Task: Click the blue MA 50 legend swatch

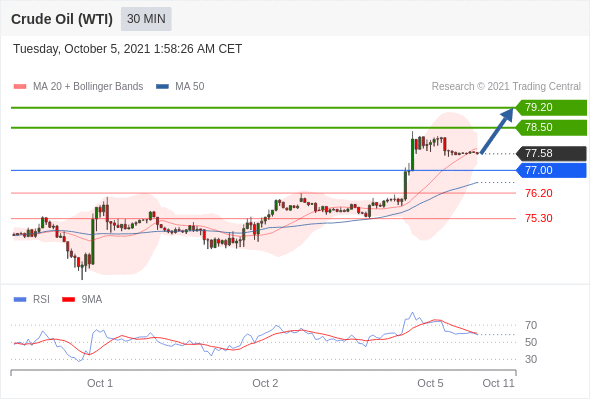Action: click(x=162, y=87)
